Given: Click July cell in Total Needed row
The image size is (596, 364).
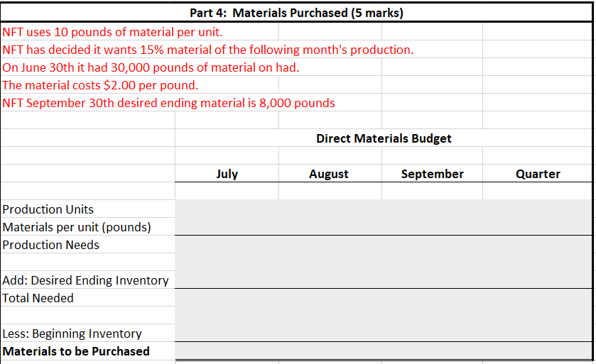Looking at the screenshot, I should (x=227, y=297).
